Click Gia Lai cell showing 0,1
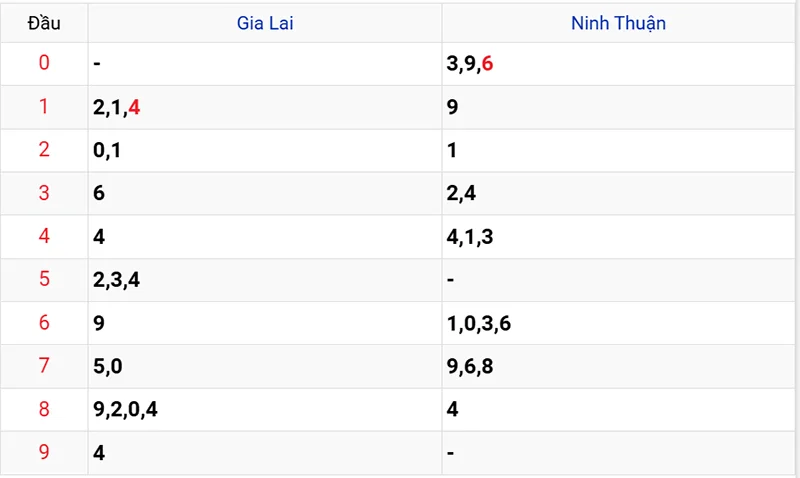800x478 pixels. click(107, 150)
